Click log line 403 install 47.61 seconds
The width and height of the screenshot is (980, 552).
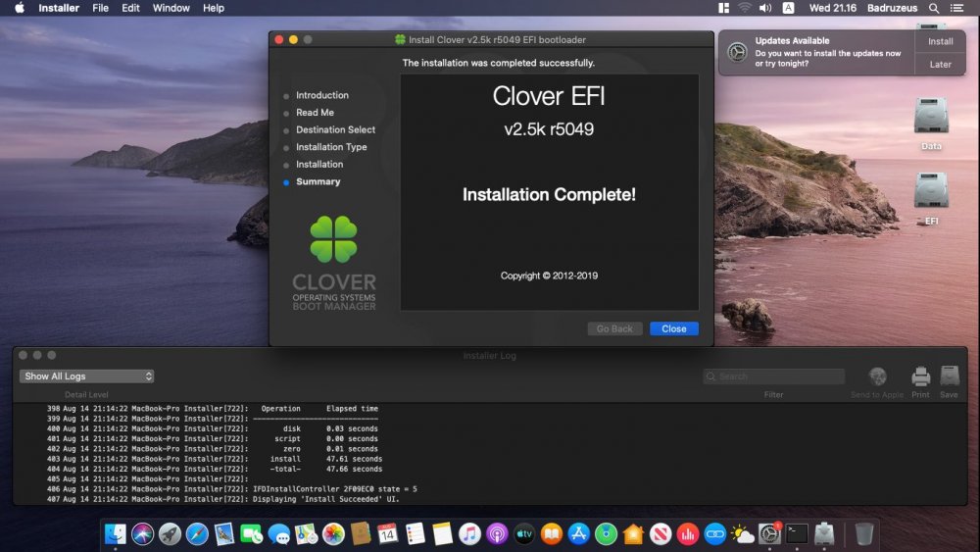(215, 460)
